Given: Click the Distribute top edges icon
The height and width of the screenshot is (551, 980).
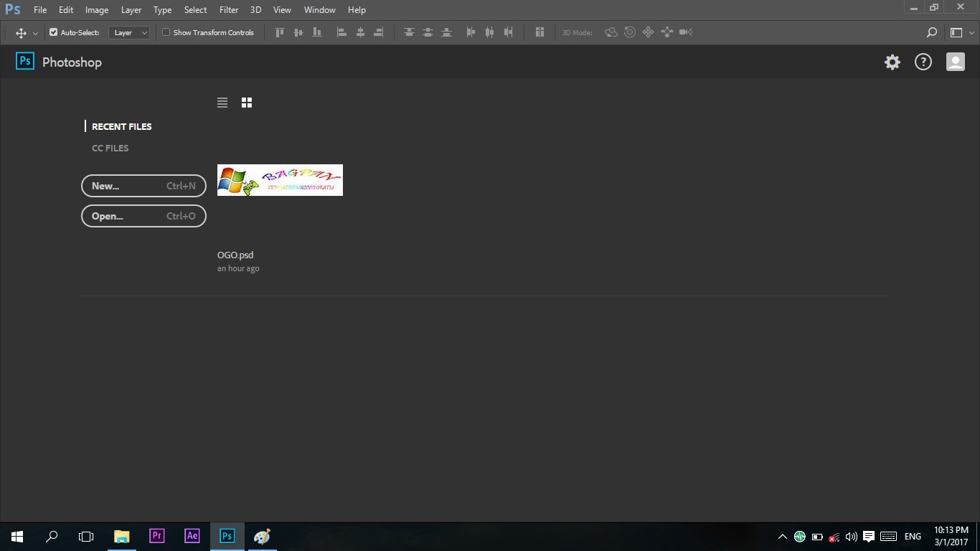Looking at the screenshot, I should (x=409, y=32).
